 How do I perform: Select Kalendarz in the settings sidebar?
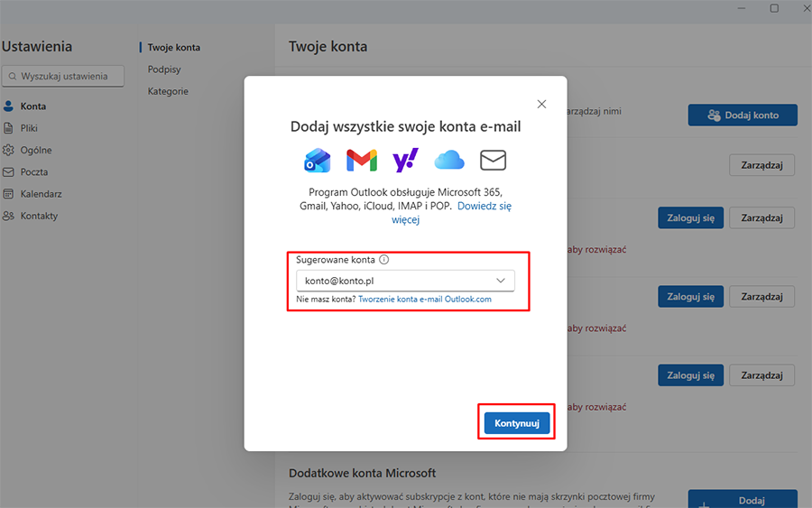41,194
